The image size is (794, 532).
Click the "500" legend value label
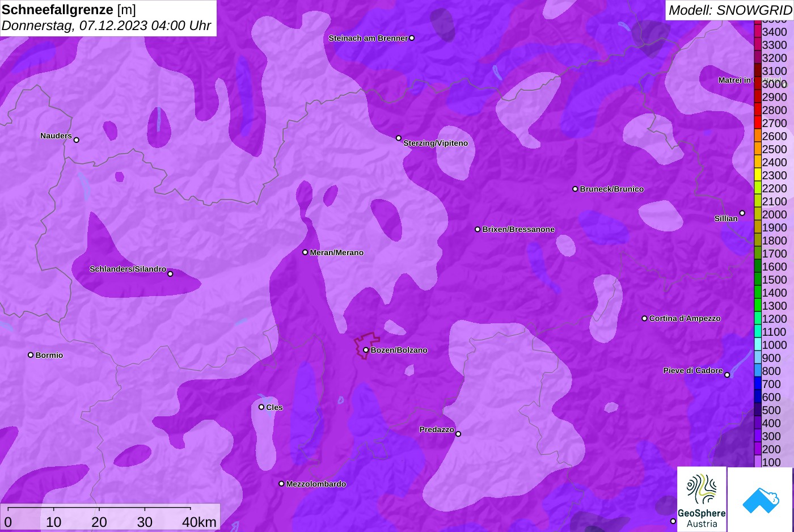point(771,410)
